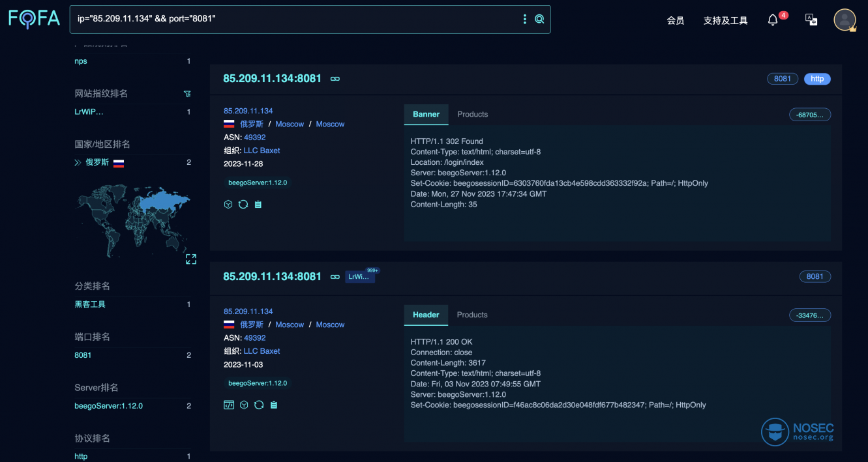Run the query with the search magnifier icon
868x462 pixels.
coord(539,20)
